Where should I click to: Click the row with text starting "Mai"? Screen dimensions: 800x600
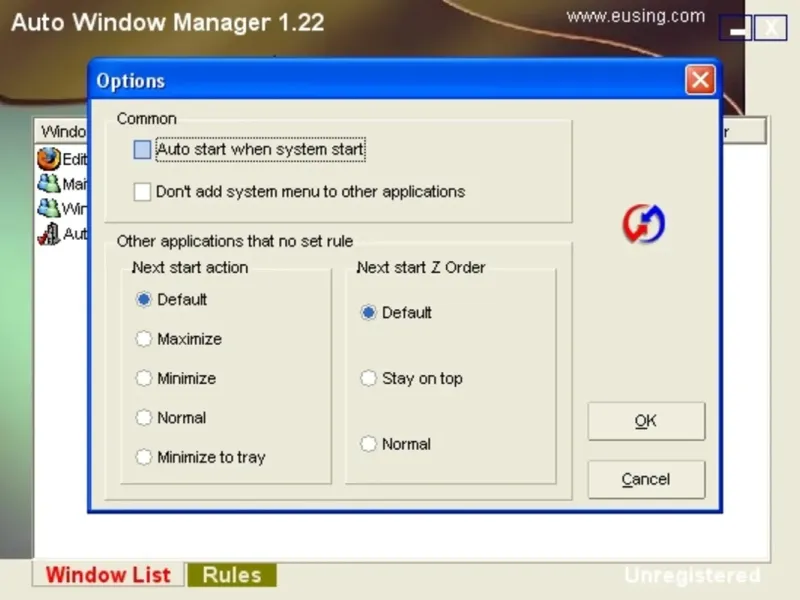(62, 183)
